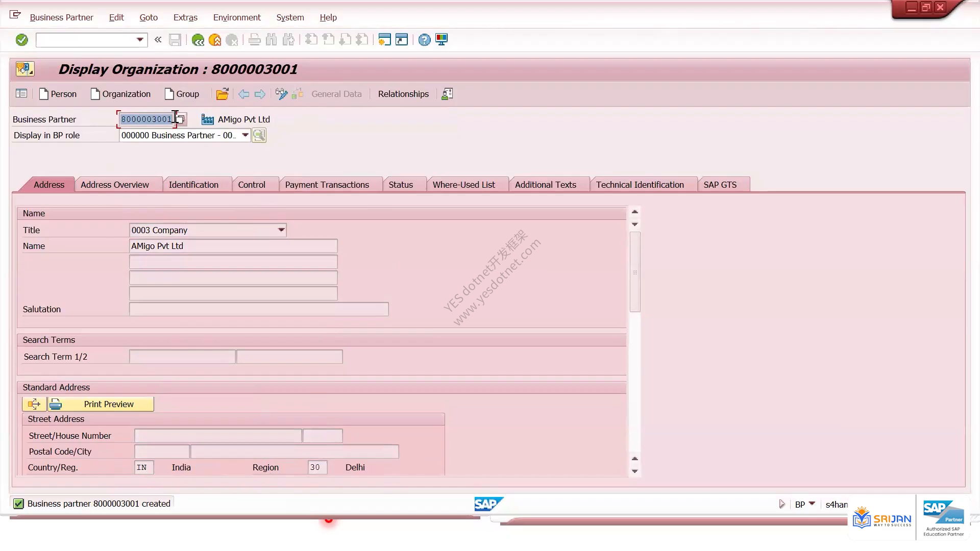This screenshot has width=980, height=551.
Task: Open the Help question mark icon
Action: [424, 40]
